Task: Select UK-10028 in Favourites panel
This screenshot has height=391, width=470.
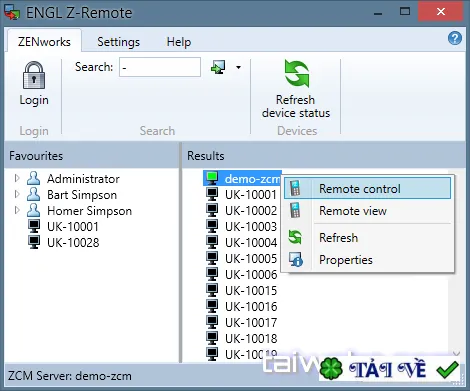Action: coord(73,243)
